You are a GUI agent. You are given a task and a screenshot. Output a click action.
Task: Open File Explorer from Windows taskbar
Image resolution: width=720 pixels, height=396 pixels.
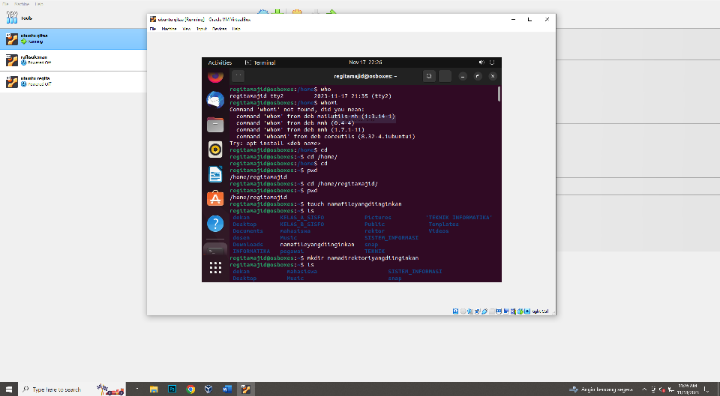[x=154, y=389]
